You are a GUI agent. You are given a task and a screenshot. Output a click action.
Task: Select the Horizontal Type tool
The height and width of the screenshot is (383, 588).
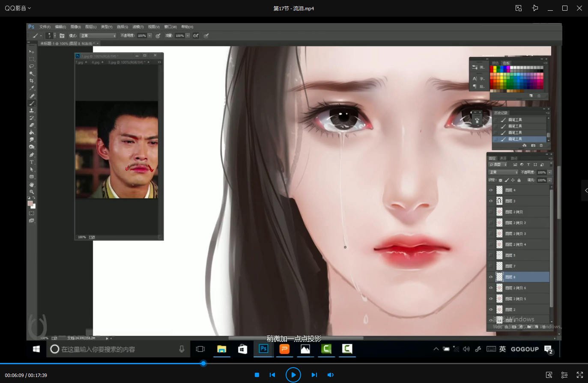32,161
